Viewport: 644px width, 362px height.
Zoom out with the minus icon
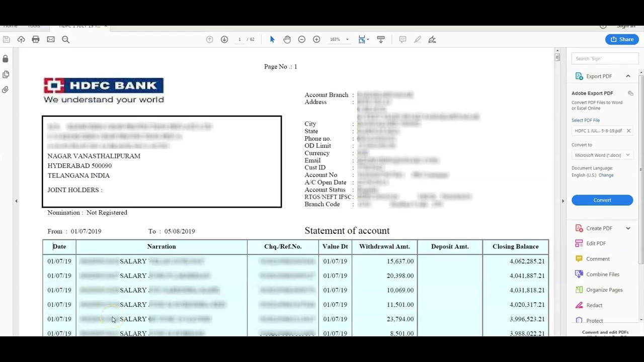pyautogui.click(x=302, y=39)
